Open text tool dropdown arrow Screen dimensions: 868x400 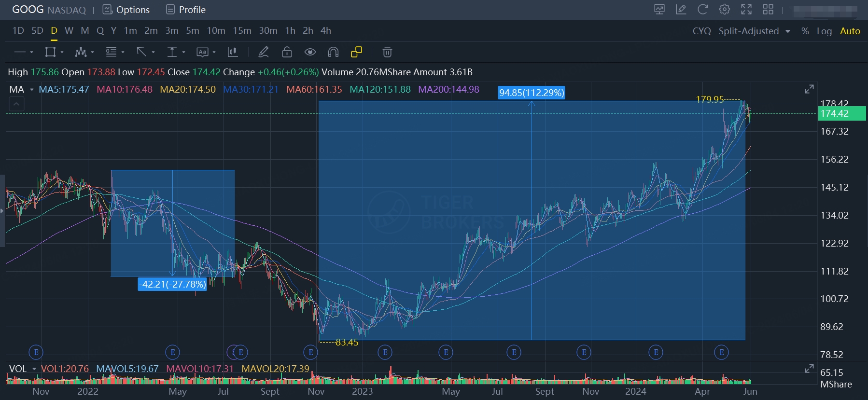(214, 52)
